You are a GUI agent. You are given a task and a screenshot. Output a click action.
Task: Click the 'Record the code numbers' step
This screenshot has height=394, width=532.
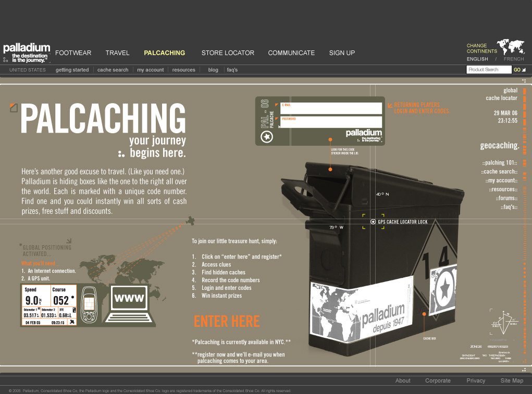point(230,280)
